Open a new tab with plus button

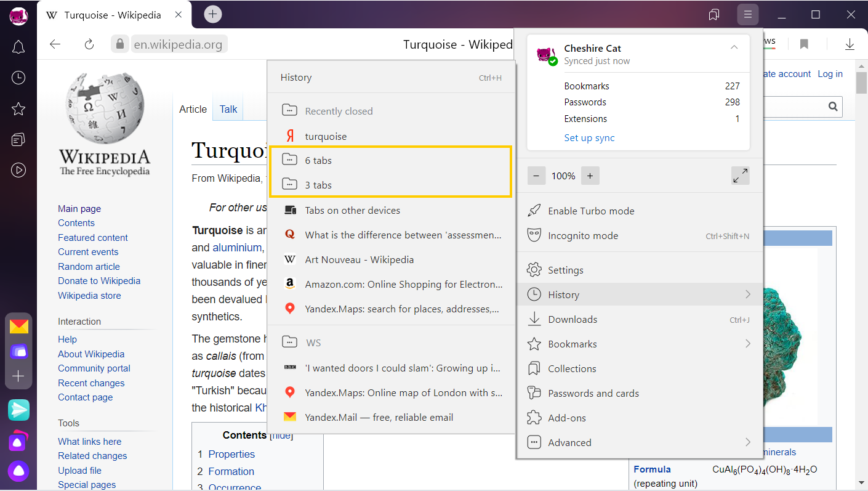tap(213, 14)
